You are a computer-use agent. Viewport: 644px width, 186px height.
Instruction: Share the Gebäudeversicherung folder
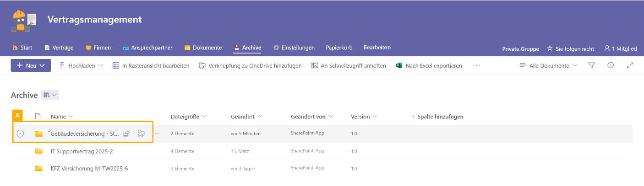click(127, 133)
